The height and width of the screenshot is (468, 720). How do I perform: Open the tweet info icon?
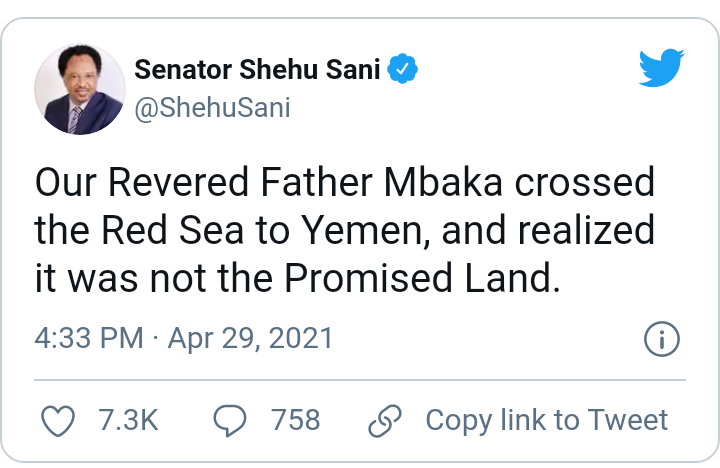662,339
